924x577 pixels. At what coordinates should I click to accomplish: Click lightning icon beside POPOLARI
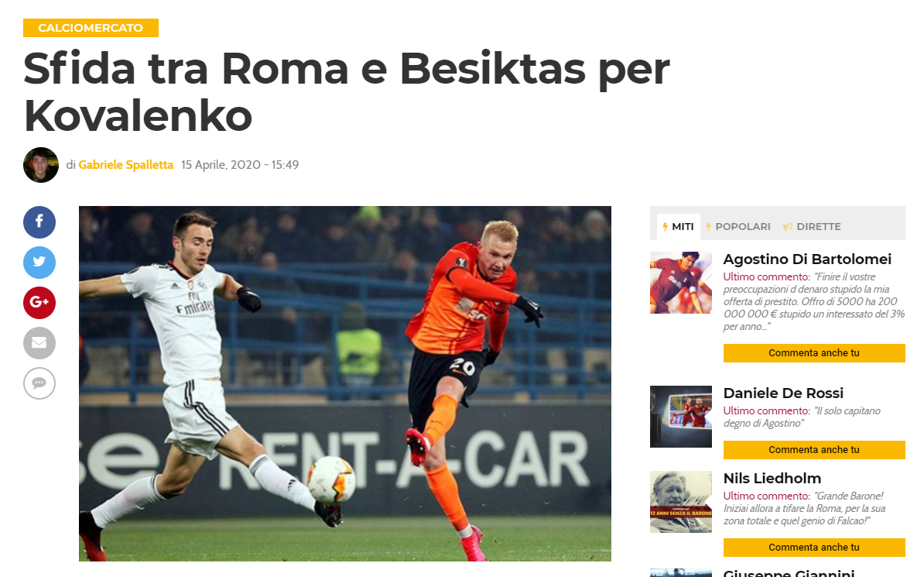708,227
